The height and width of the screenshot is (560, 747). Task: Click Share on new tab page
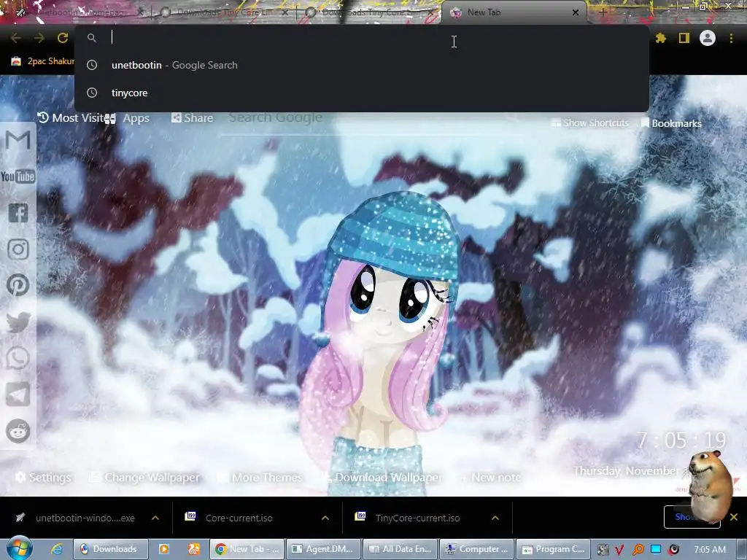tap(192, 117)
